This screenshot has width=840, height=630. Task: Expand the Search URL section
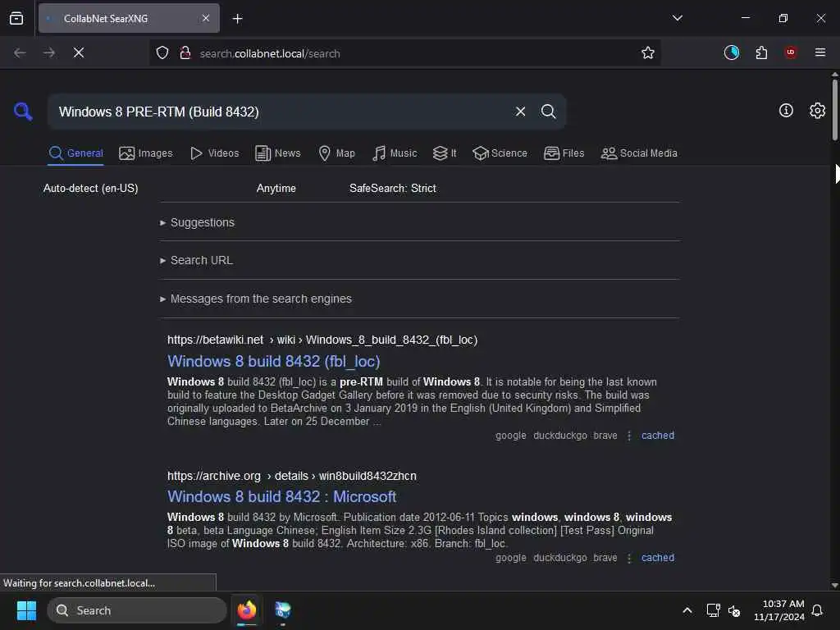point(196,260)
